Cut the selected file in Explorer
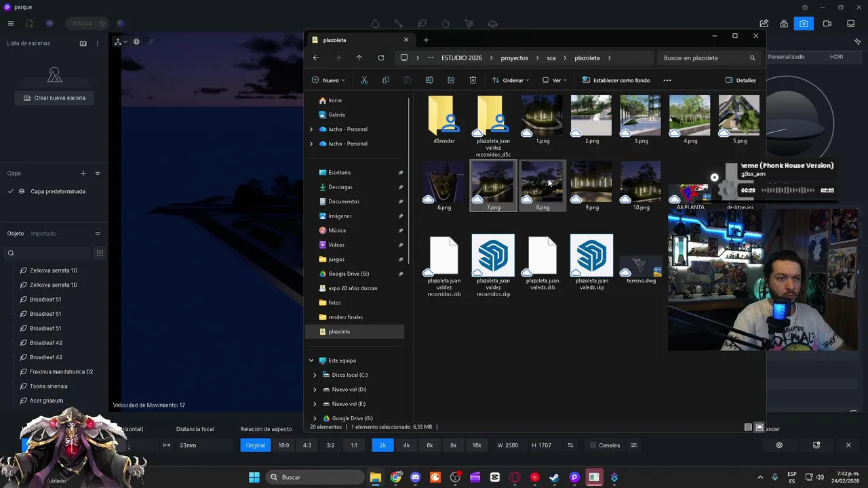 [x=364, y=80]
